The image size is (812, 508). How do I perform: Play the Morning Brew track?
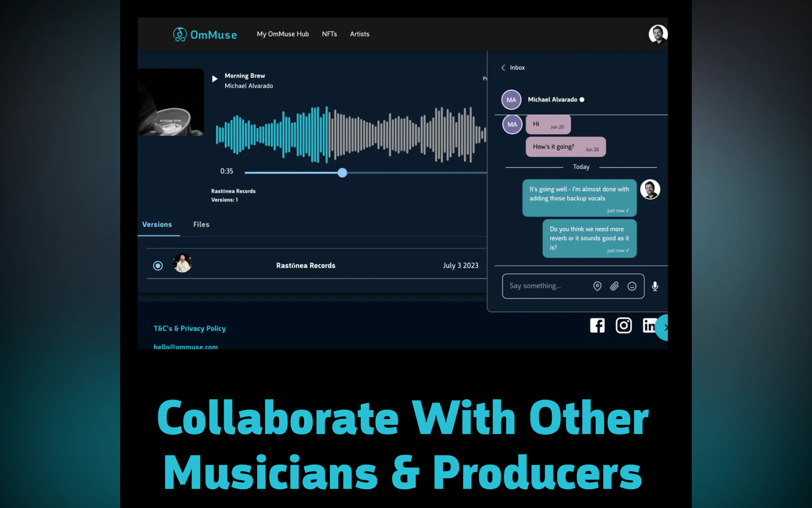coord(215,79)
